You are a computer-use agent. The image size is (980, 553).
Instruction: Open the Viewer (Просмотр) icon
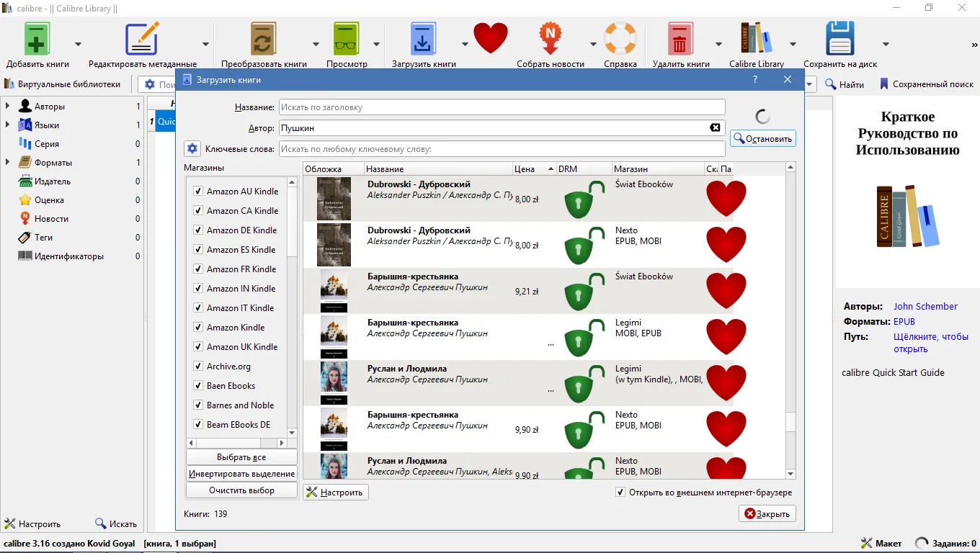[347, 38]
